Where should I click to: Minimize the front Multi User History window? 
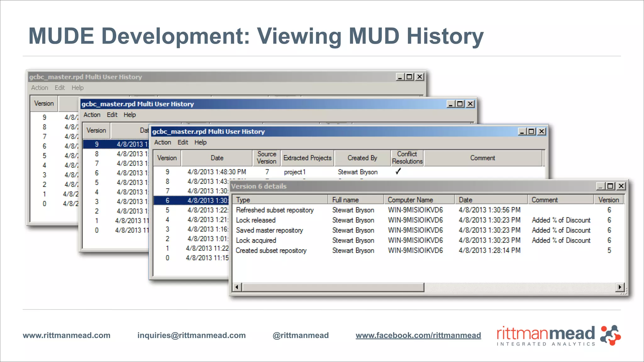[522, 131]
